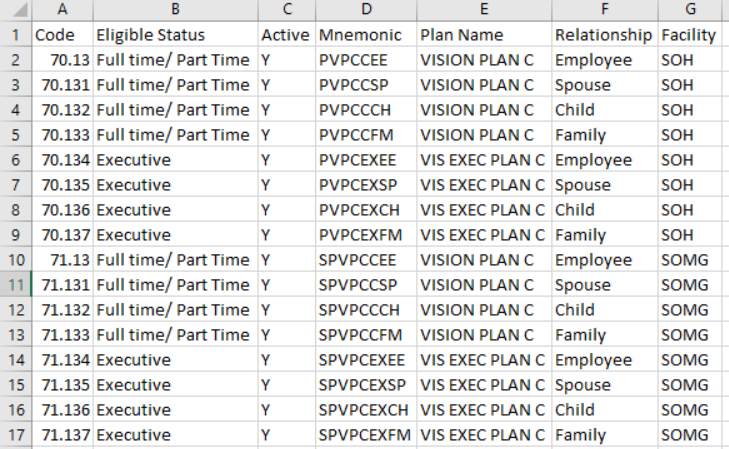The width and height of the screenshot is (729, 449).
Task: Click the SPVPCCEE mnemonic cell
Action: 366,260
